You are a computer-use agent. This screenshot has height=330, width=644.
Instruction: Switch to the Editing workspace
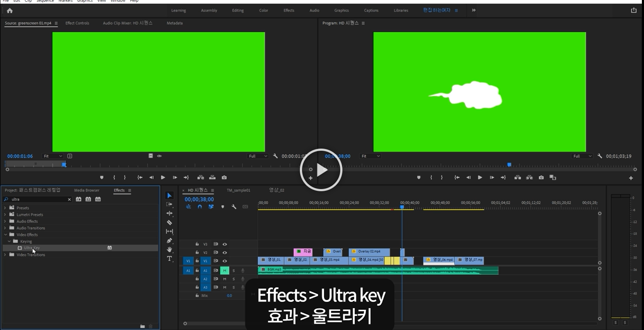(238, 11)
